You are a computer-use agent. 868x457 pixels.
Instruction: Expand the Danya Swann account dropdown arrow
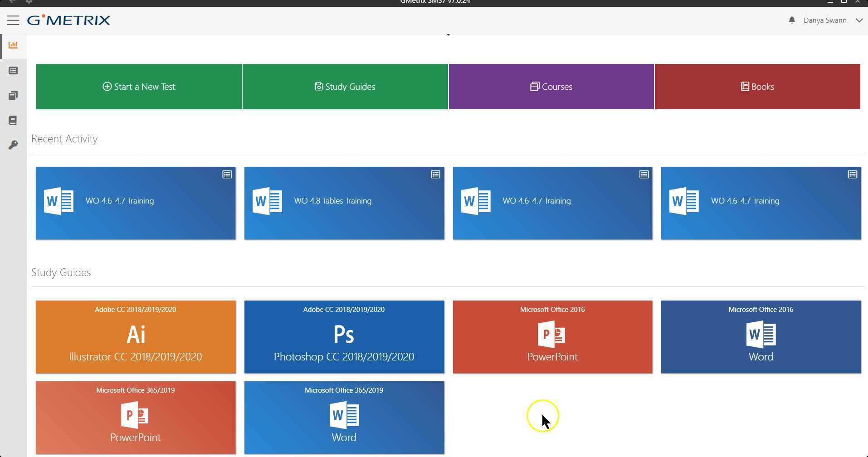pyautogui.click(x=859, y=20)
